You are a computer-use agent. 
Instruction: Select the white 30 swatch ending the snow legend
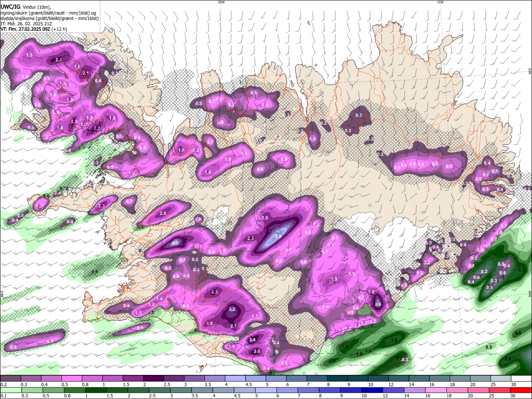[521, 379]
